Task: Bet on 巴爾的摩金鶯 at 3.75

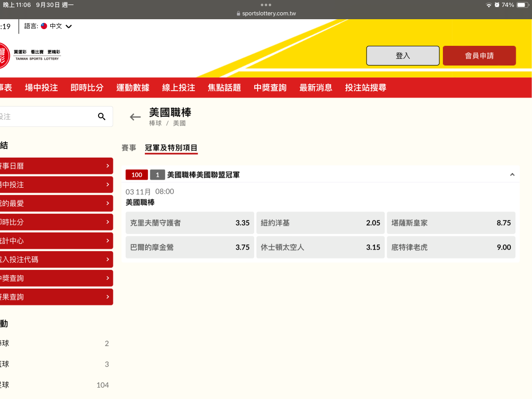Action: coord(190,247)
